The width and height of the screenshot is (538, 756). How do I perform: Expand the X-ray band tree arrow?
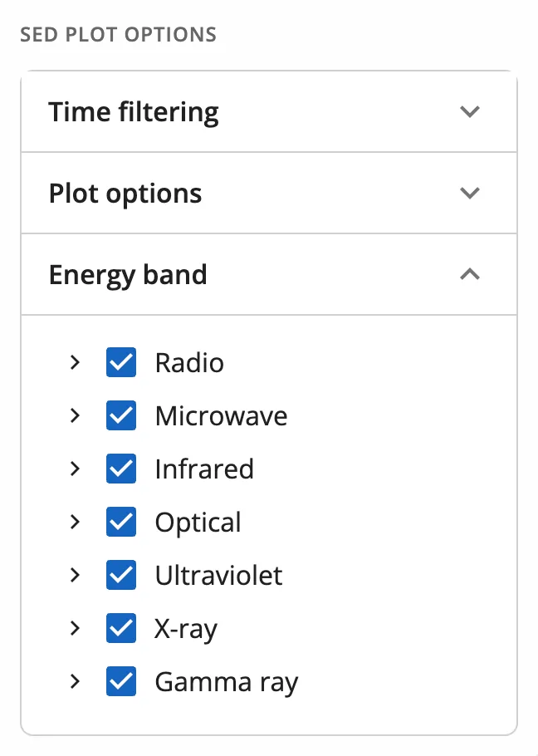[x=75, y=628]
